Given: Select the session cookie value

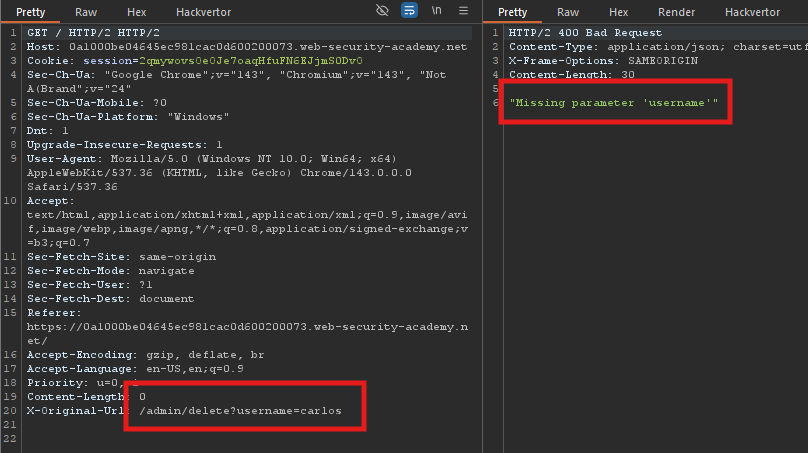Looking at the screenshot, I should coord(251,60).
